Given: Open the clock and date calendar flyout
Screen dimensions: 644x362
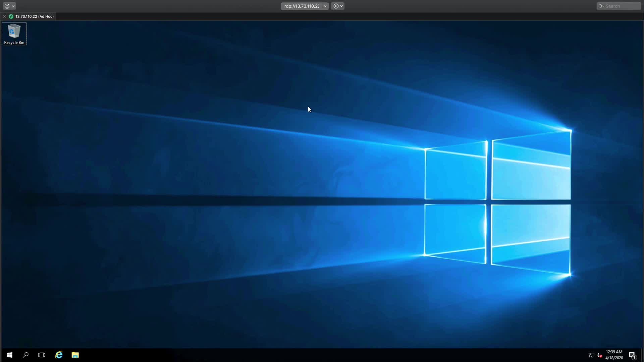Looking at the screenshot, I should 614,355.
